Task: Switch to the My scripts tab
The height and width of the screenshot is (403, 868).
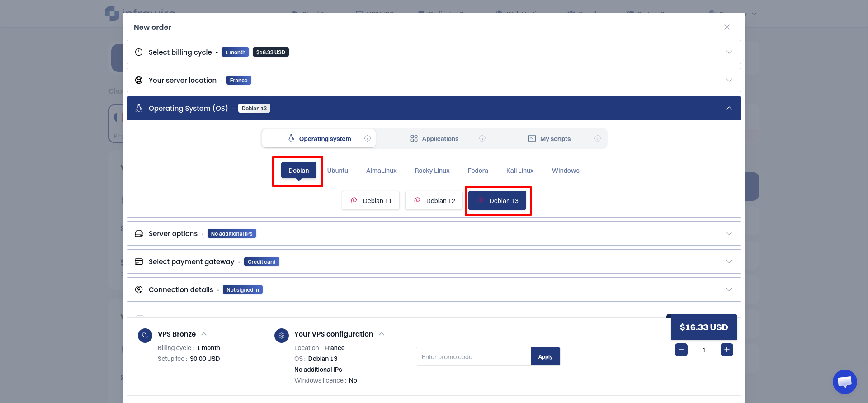Action: [x=549, y=138]
